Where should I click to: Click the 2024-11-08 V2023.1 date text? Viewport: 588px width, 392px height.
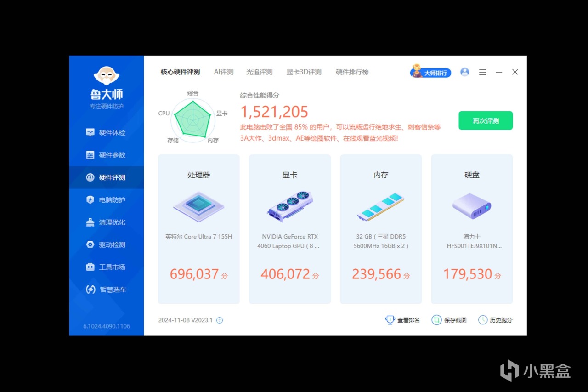(x=186, y=320)
